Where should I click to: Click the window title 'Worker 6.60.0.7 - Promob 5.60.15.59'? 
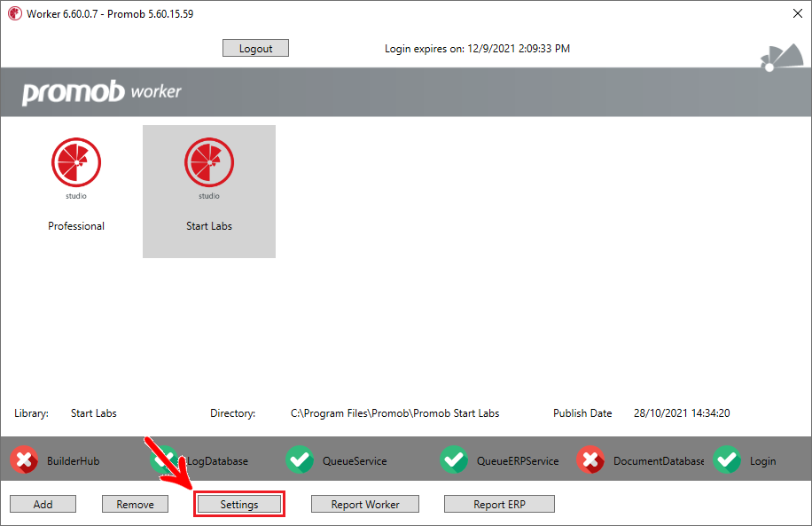pos(110,14)
